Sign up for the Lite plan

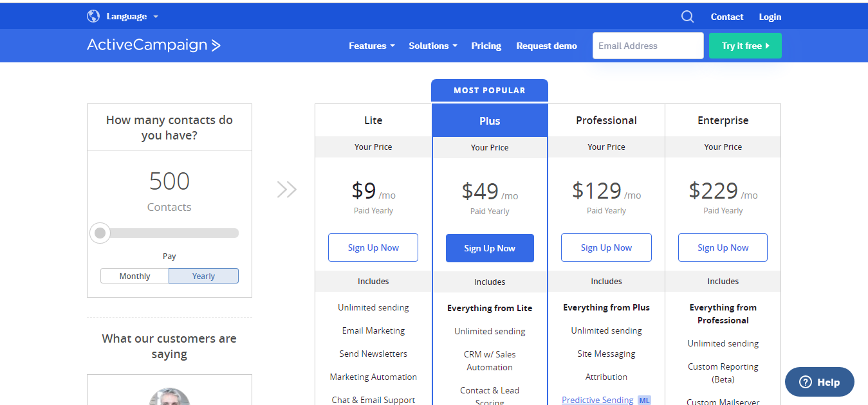[373, 248]
